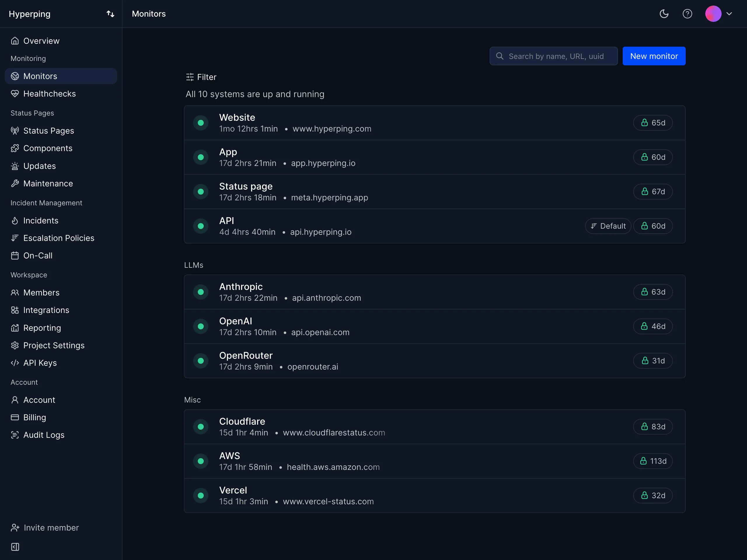747x560 pixels.
Task: Collapse the sidebar using the bottom-left icon
Action: pyautogui.click(x=15, y=547)
